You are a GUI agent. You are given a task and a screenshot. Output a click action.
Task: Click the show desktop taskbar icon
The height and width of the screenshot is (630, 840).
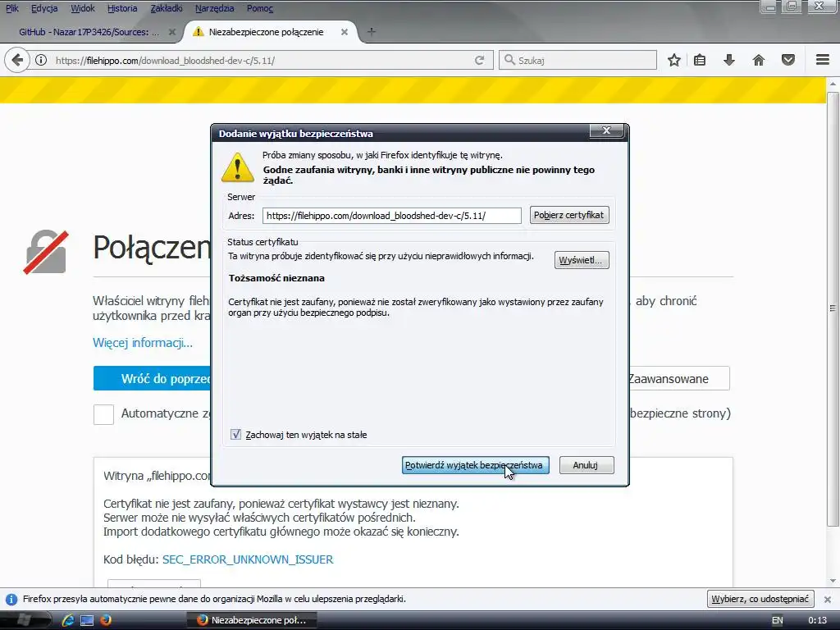(x=87, y=620)
